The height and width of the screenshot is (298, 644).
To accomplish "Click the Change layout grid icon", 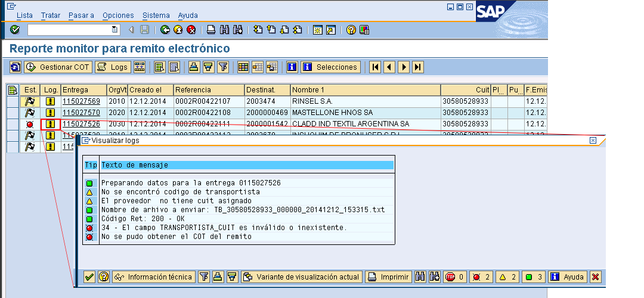I will click(243, 67).
